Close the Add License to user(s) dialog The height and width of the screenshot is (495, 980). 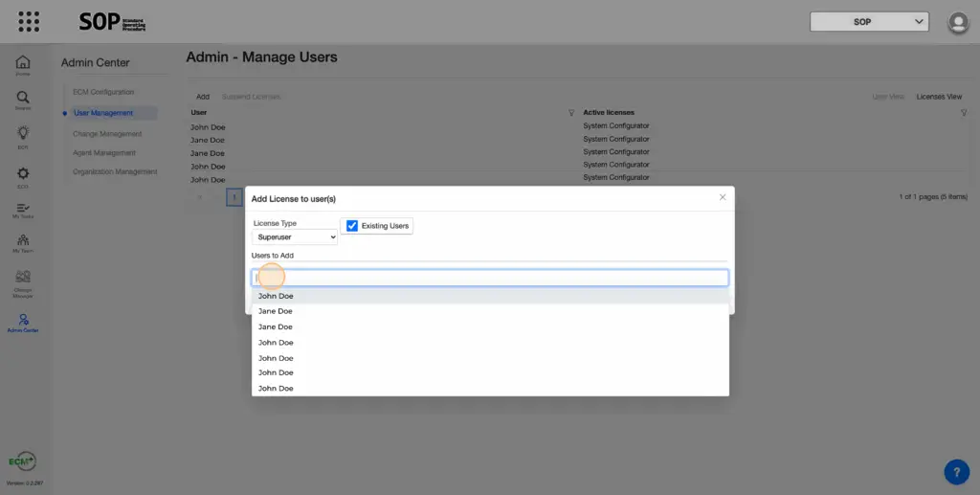(x=723, y=197)
